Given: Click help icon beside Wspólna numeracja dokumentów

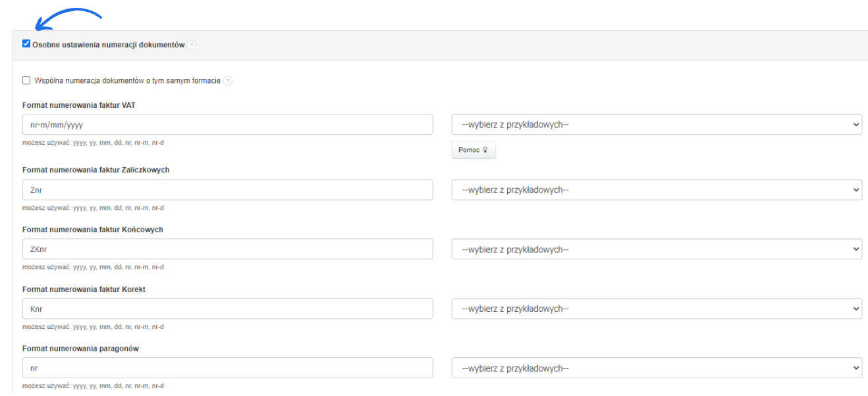Looking at the screenshot, I should tap(227, 81).
